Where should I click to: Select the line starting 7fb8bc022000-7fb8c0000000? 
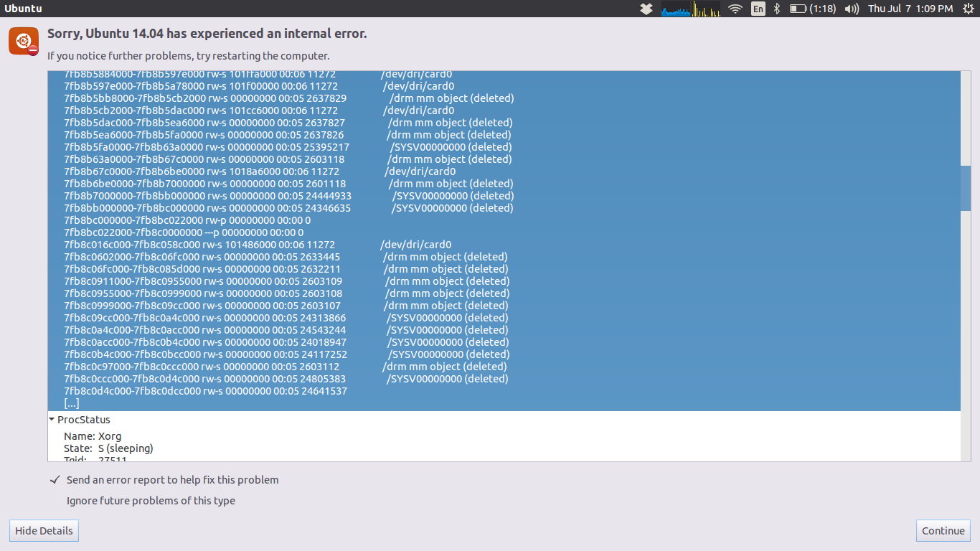coord(184,232)
